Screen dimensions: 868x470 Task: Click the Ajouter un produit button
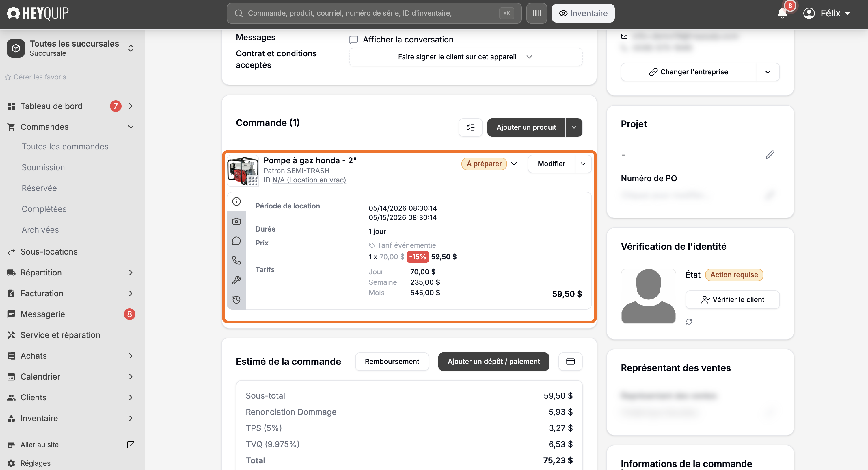click(x=526, y=127)
